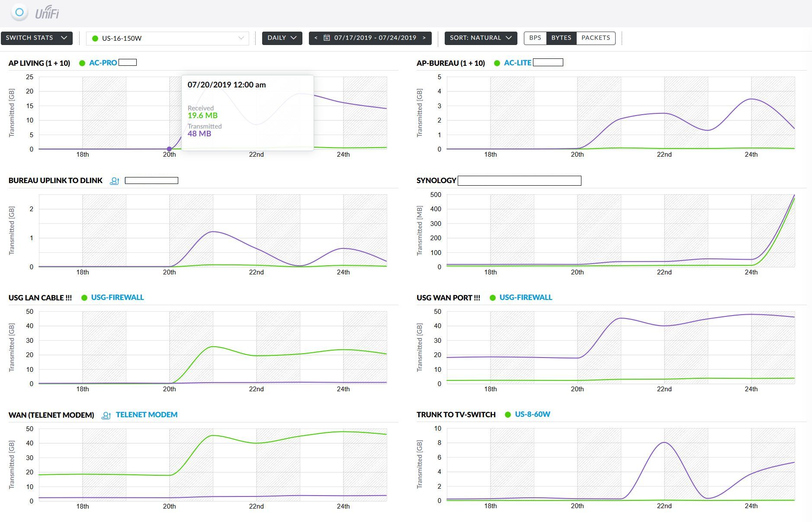Open the Switch Stats dropdown
Image resolution: width=812 pixels, height=522 pixels.
(x=36, y=38)
